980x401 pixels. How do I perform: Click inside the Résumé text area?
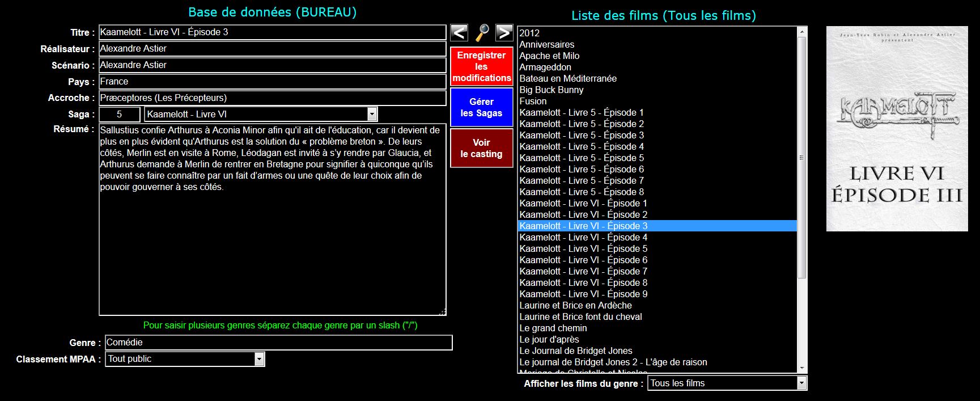tap(272, 220)
